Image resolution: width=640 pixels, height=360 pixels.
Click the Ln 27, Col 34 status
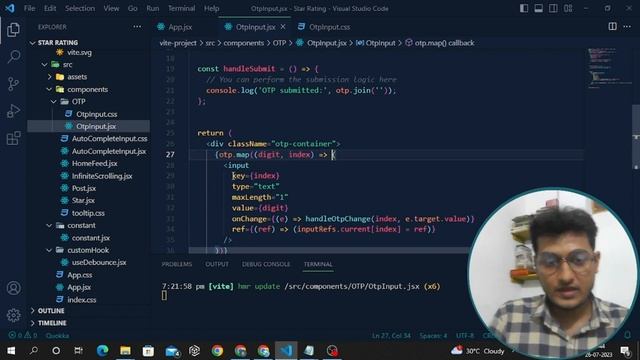391,336
